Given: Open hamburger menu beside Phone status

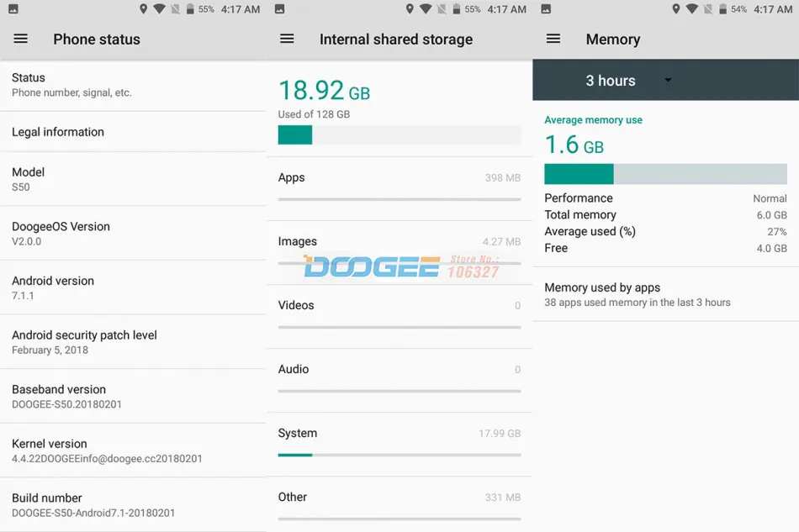Looking at the screenshot, I should [x=20, y=39].
